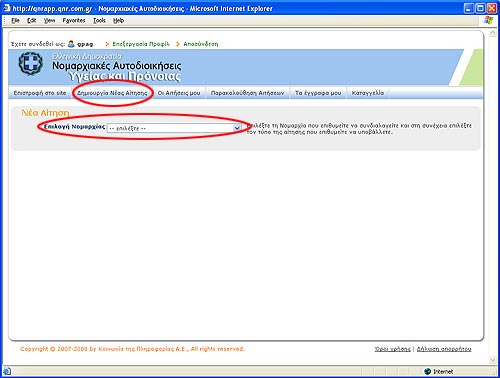Open the Καταγγελία tab
The height and width of the screenshot is (378, 500).
tap(368, 93)
